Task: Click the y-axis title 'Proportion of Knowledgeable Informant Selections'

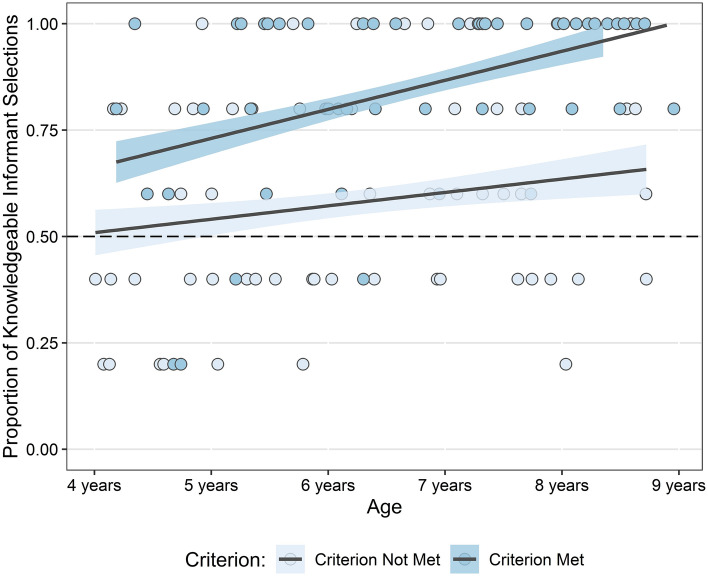Action: point(11,237)
